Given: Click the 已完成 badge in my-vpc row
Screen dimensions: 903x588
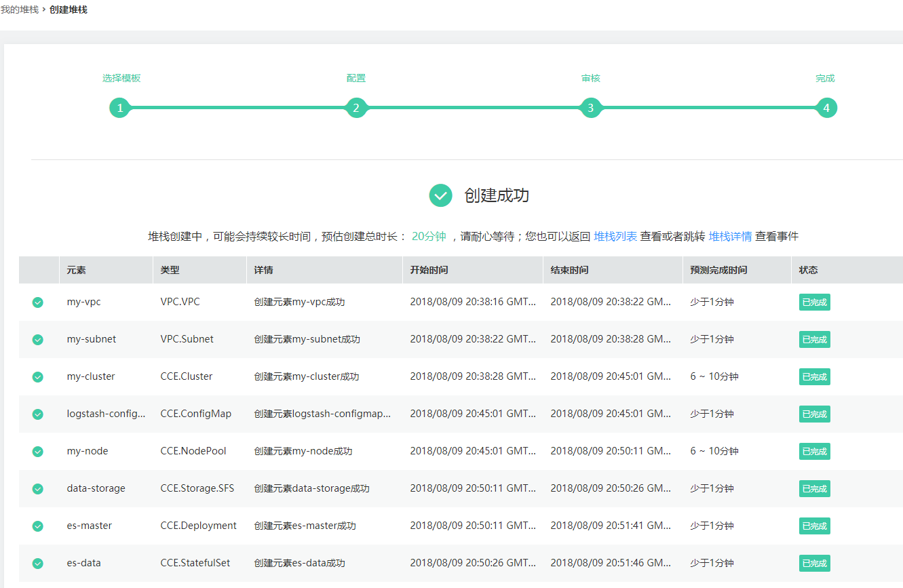Looking at the screenshot, I should [815, 302].
